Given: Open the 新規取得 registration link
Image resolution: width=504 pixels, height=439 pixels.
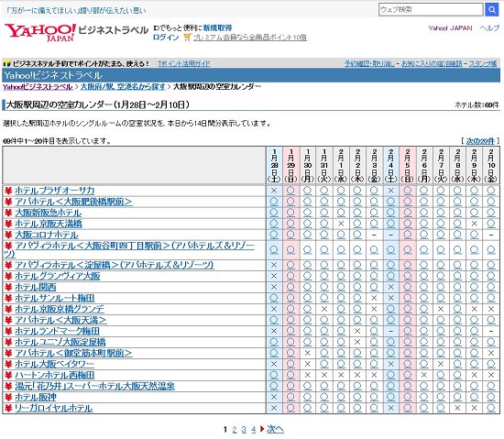Looking at the screenshot, I should (217, 28).
